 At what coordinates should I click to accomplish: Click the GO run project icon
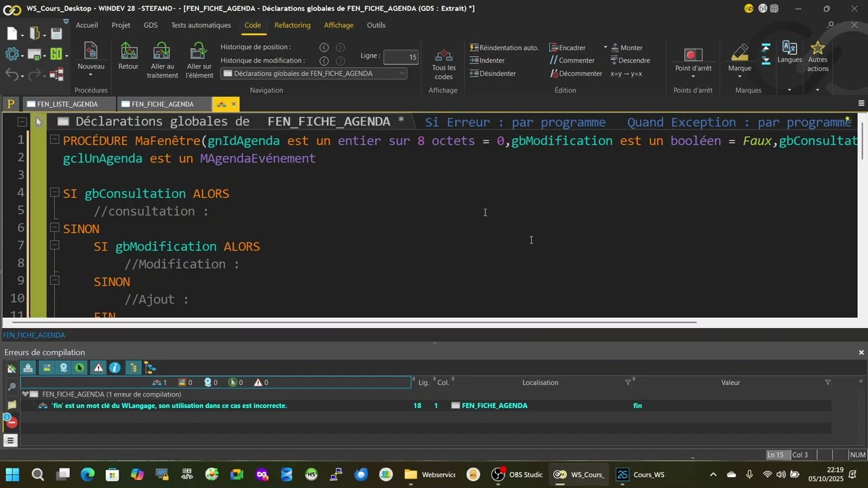point(56,54)
